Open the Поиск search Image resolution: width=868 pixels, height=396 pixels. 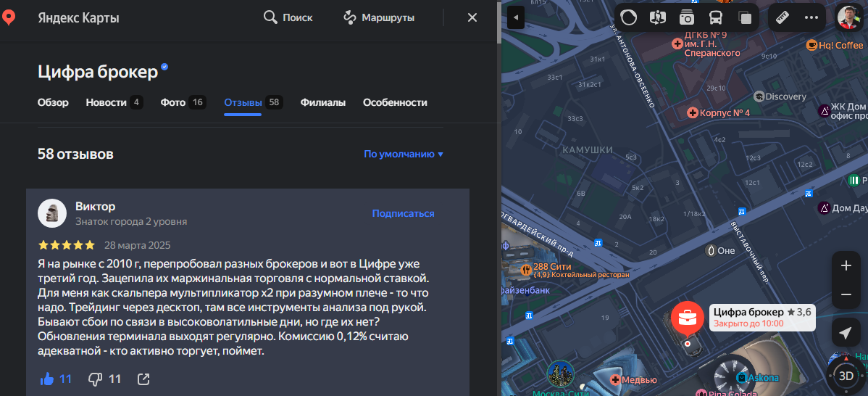(288, 17)
